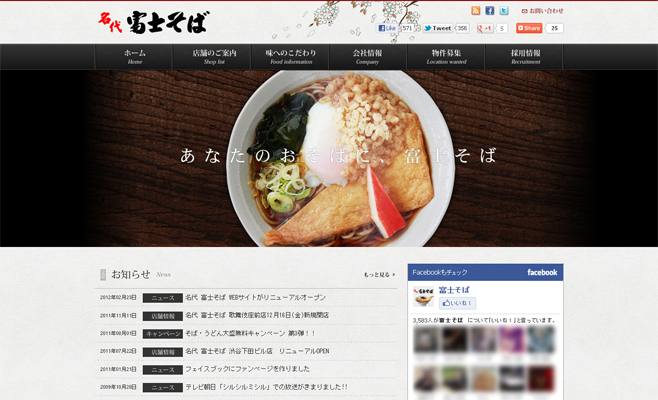Open the Facebook icon in the header
Screen dimensions: 658x400
click(490, 10)
